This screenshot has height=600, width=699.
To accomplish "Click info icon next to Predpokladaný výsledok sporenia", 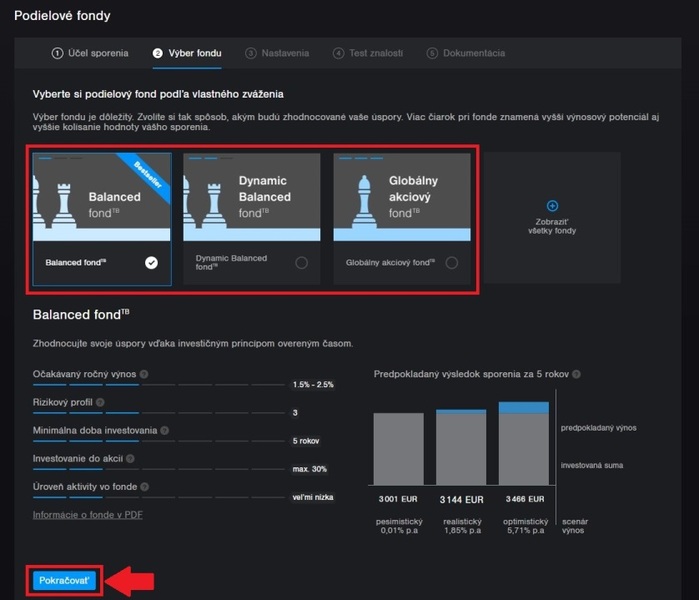I will pyautogui.click(x=578, y=374).
